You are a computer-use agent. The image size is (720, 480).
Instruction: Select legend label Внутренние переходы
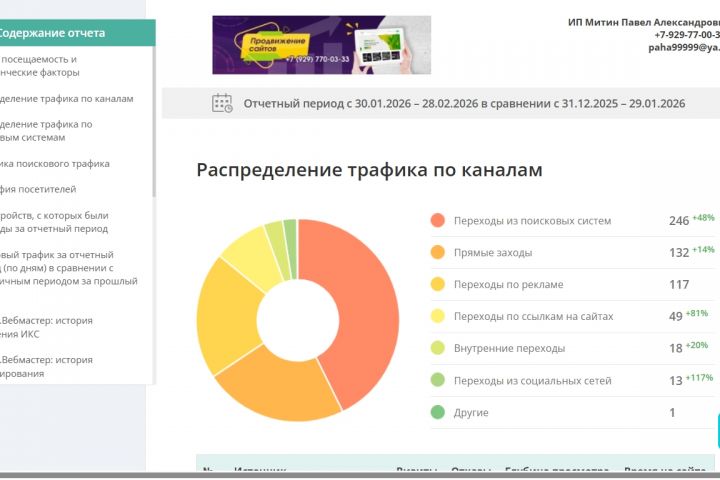tap(509, 348)
